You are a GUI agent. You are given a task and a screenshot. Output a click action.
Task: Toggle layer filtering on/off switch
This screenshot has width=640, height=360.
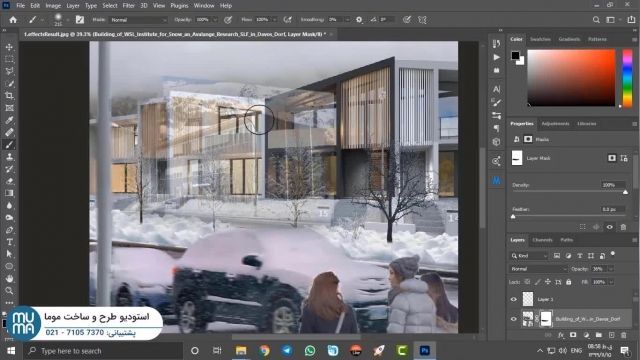[x=613, y=254]
